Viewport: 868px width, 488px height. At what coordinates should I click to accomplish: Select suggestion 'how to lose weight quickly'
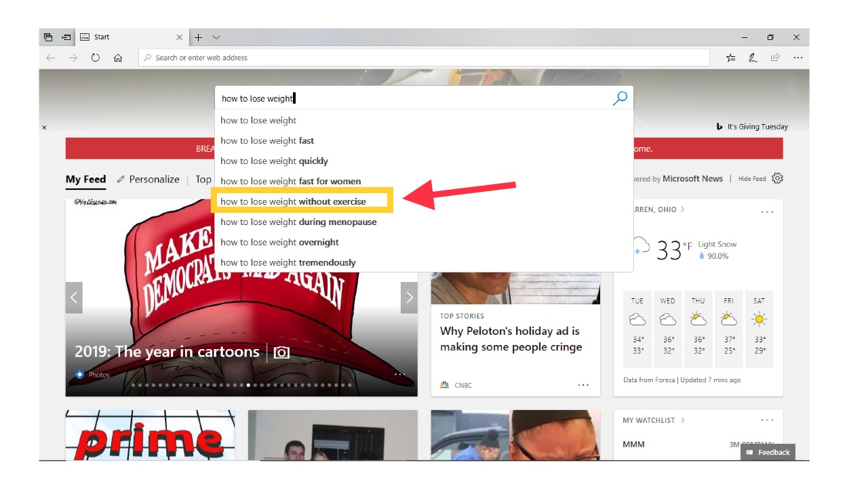coord(424,161)
